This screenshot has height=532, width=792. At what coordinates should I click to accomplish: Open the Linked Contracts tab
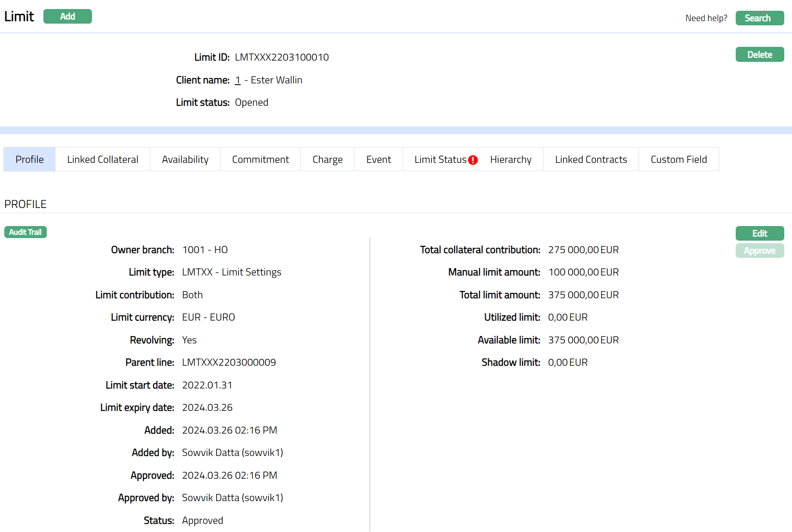pos(591,159)
